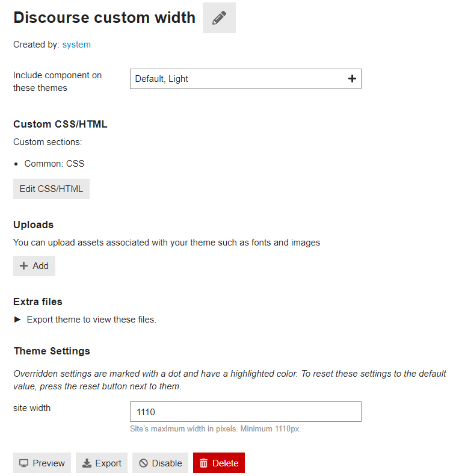
Task: Click the pencil edit title icon
Action: pyautogui.click(x=219, y=17)
